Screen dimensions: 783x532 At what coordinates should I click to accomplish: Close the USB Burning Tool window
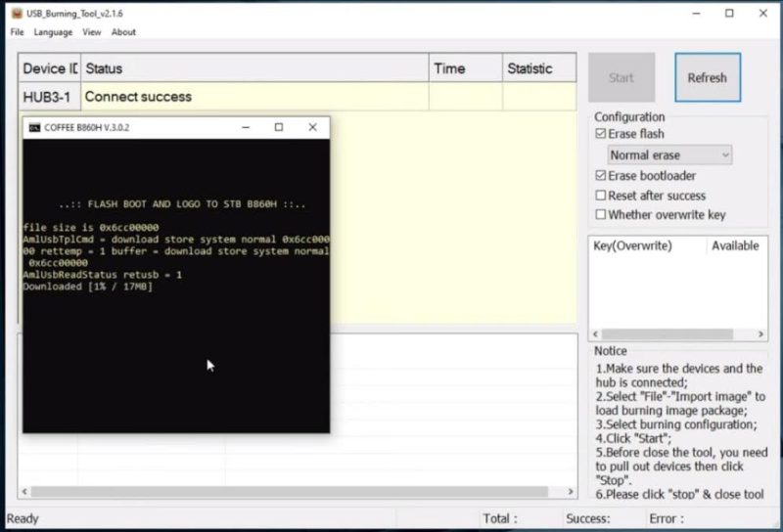(763, 14)
